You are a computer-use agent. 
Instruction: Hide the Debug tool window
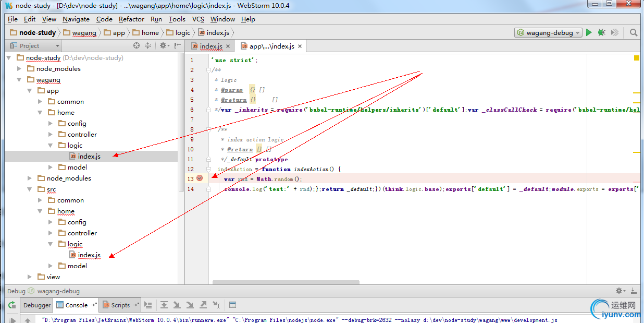tap(634, 291)
